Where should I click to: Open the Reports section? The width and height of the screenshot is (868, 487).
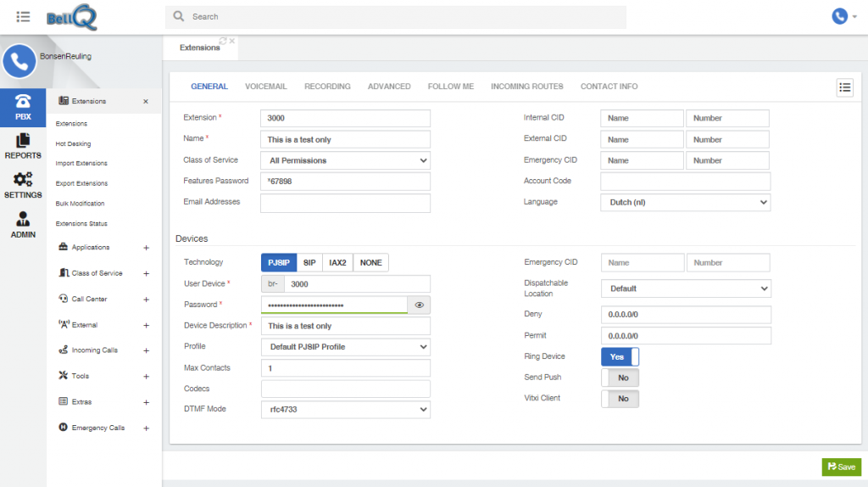(x=23, y=146)
